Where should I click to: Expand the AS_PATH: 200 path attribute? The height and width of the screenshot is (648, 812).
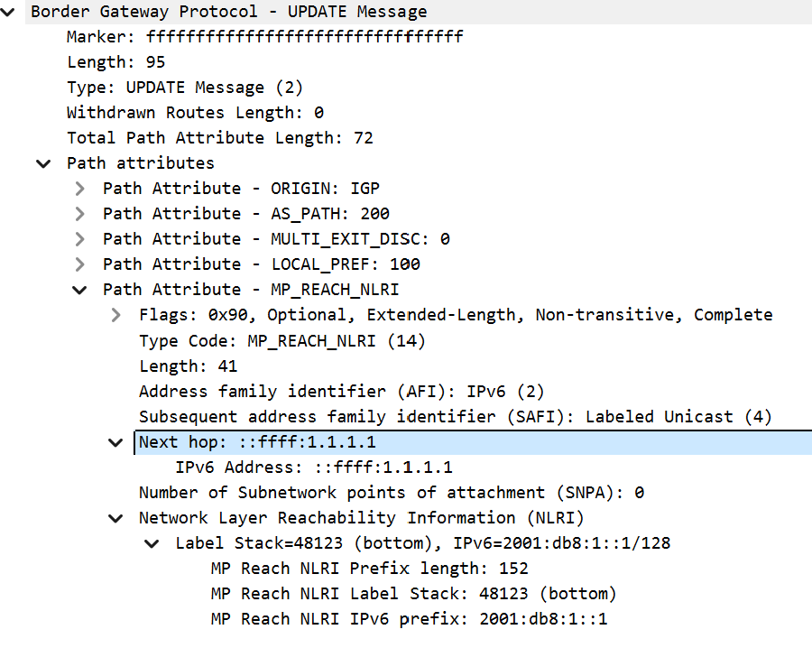(80, 214)
